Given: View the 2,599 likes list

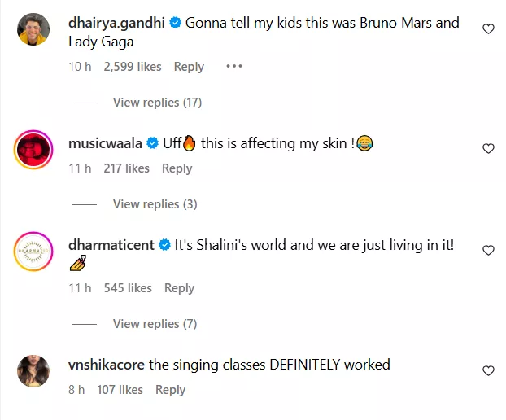Looking at the screenshot, I should click(133, 67).
